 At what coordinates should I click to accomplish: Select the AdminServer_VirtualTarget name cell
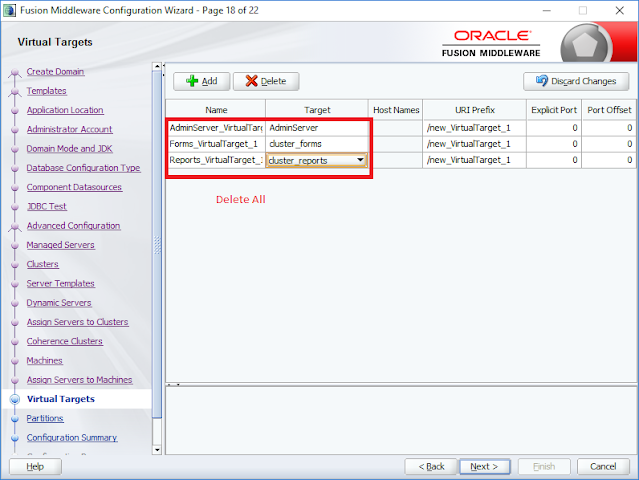tap(216, 128)
